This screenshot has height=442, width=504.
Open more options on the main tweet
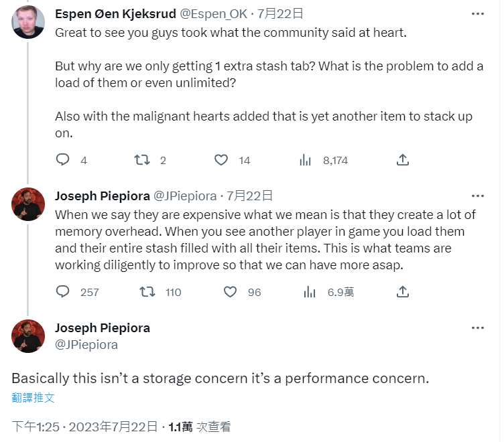click(x=477, y=328)
